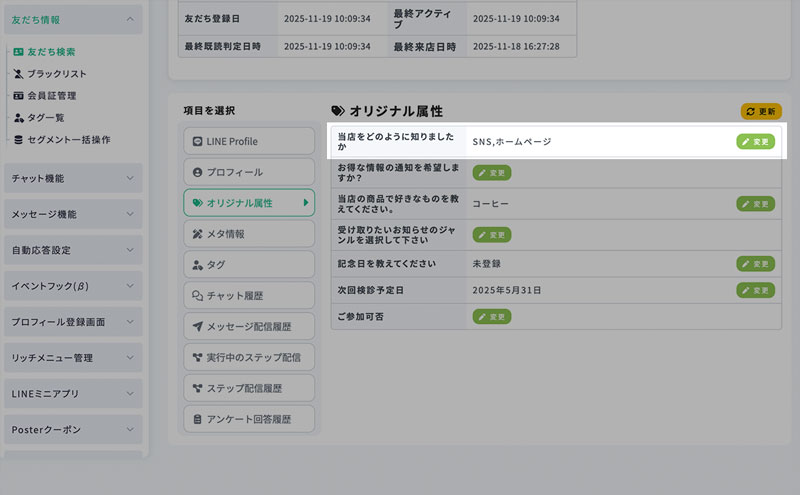Expand the チャット機能 menu
This screenshot has width=800, height=495.
(x=73, y=178)
